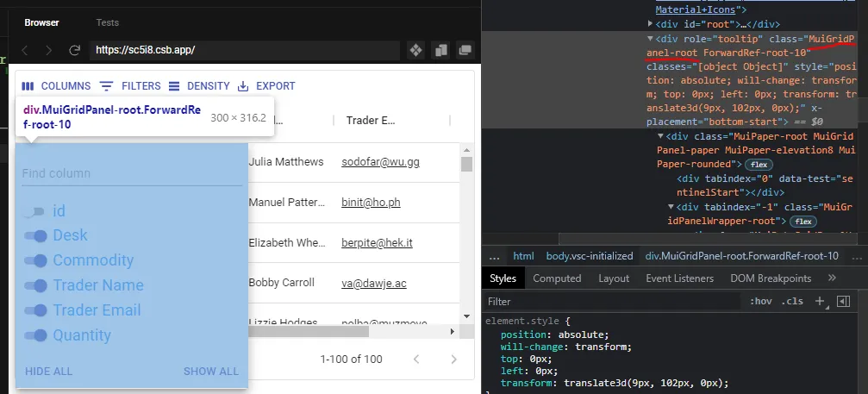868x394 pixels.
Task: Click HIDE ALL columns button
Action: click(x=49, y=372)
